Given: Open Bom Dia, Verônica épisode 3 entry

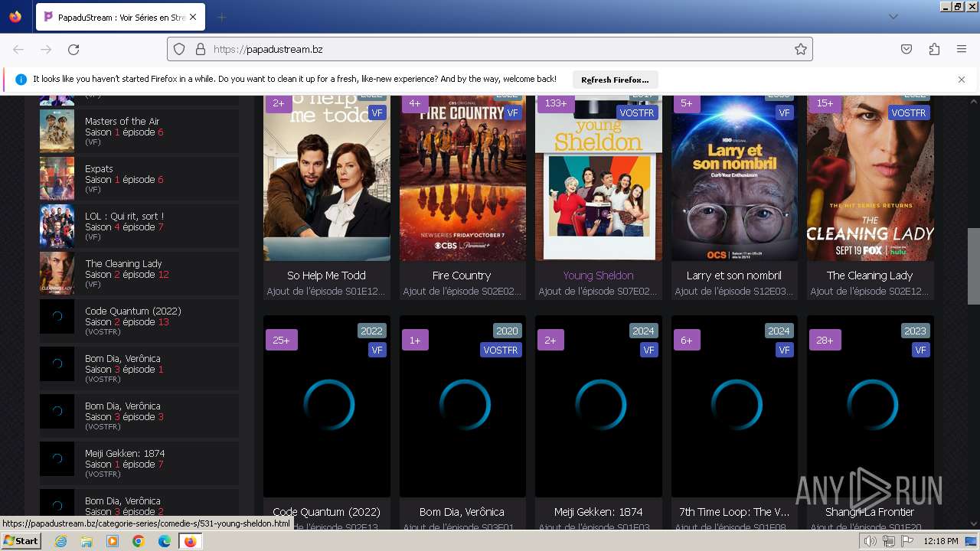Looking at the screenshot, I should point(139,416).
